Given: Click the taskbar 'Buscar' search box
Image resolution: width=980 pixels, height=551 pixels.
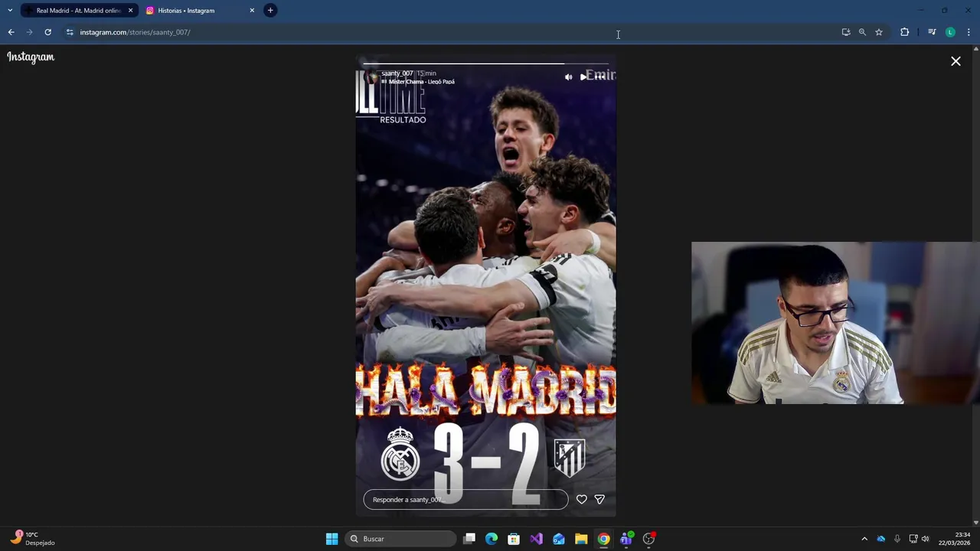Looking at the screenshot, I should (x=401, y=539).
